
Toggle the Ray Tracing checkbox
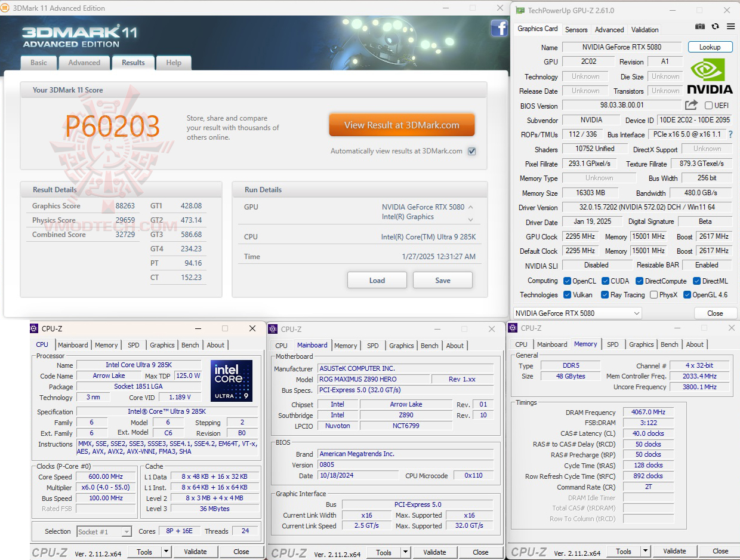click(x=605, y=294)
